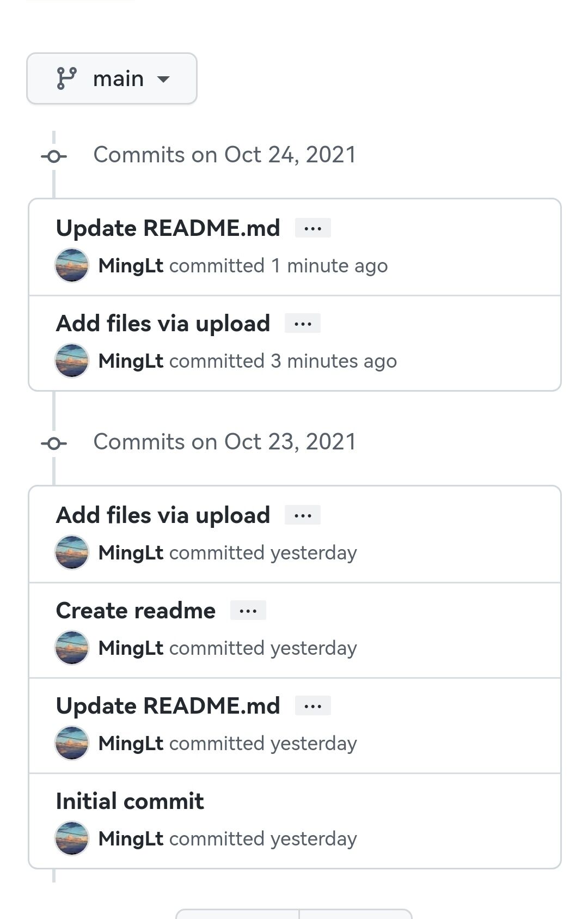The image size is (588, 919).
Task: Open the Create readme commit
Action: click(136, 611)
